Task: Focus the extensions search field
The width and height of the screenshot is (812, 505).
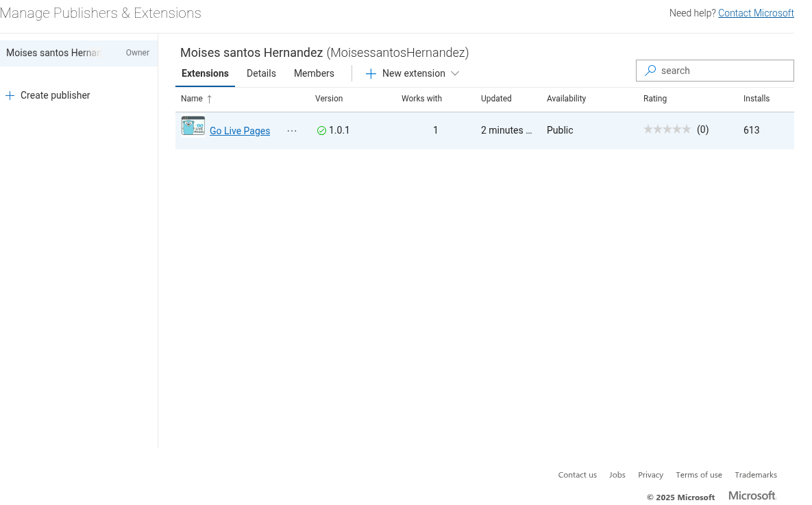Action: pos(715,71)
